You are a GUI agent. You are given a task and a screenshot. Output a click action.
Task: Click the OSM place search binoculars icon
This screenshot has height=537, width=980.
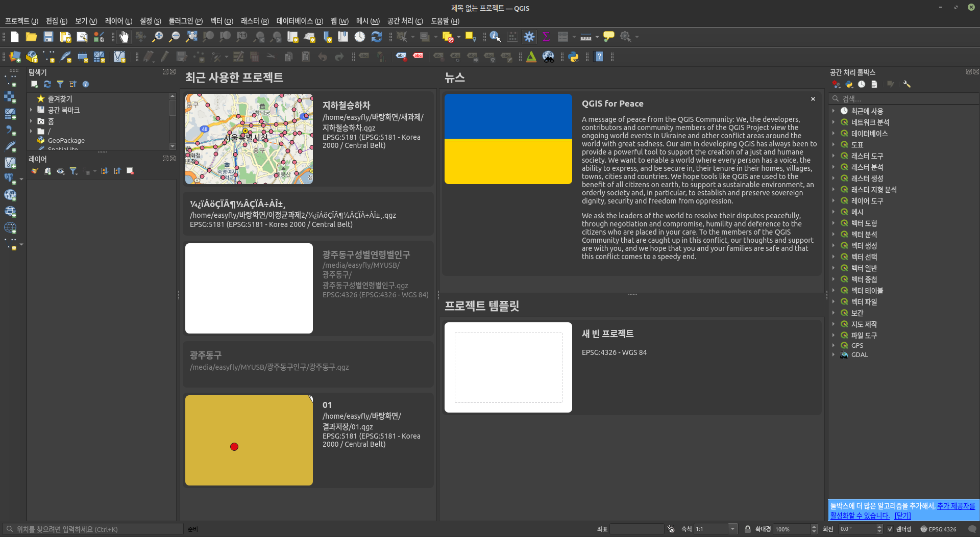tap(548, 57)
